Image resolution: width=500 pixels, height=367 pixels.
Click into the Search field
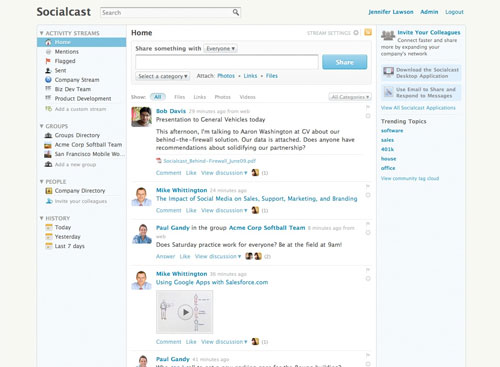pos(166,13)
